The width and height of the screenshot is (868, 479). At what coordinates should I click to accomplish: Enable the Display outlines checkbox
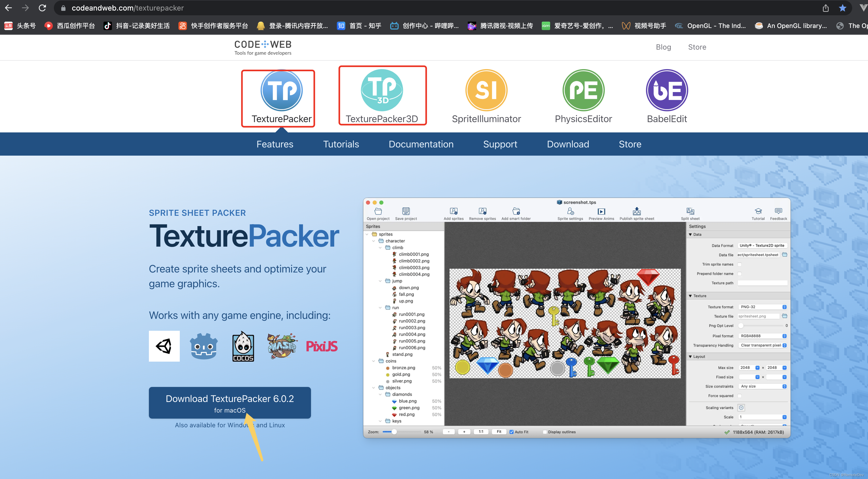click(x=545, y=432)
